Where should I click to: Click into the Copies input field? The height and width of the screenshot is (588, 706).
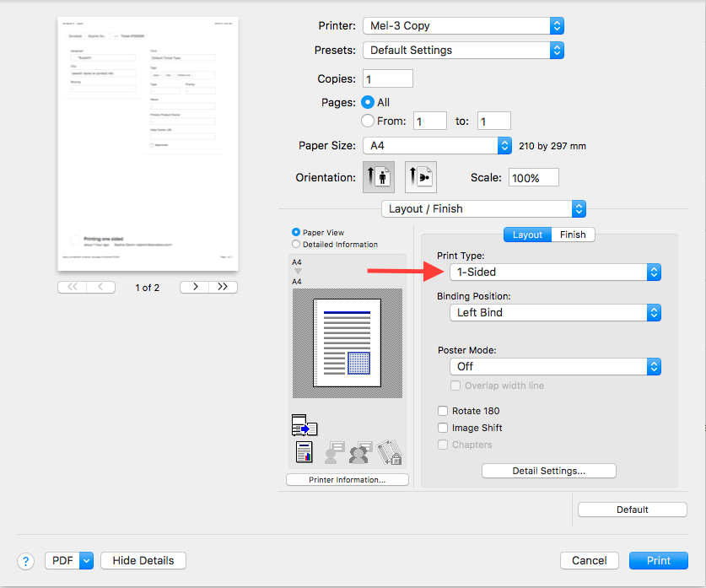387,79
